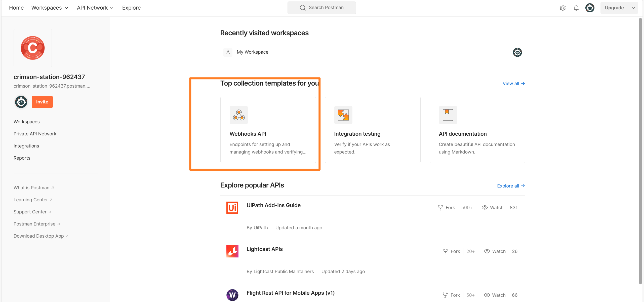Open Integrations in the sidebar
Screen dimensions: 644x302
coord(26,146)
